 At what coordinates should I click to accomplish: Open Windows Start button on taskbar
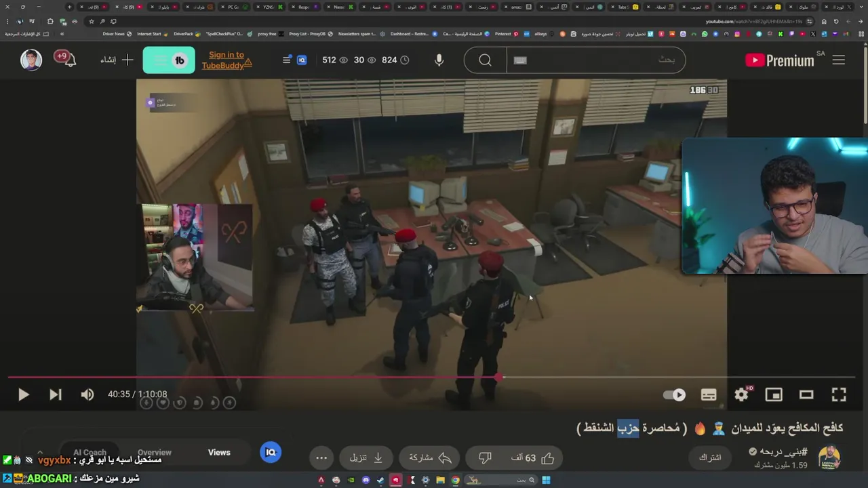[x=546, y=480]
